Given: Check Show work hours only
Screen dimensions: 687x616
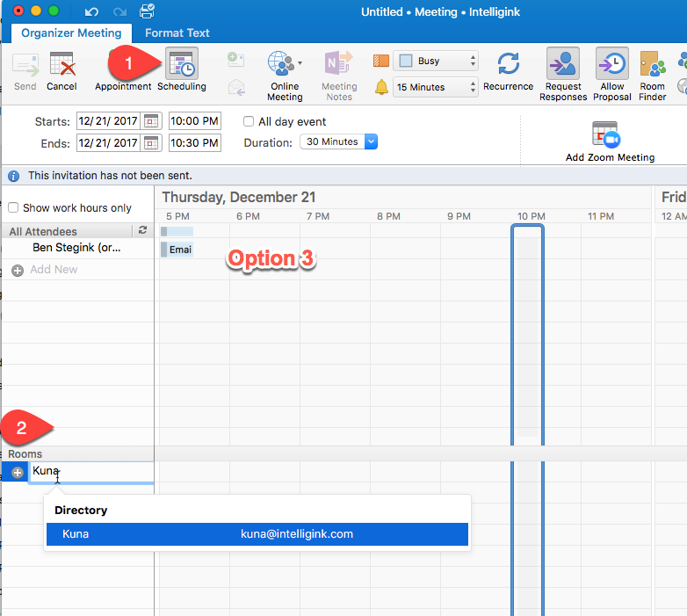Looking at the screenshot, I should (13, 207).
